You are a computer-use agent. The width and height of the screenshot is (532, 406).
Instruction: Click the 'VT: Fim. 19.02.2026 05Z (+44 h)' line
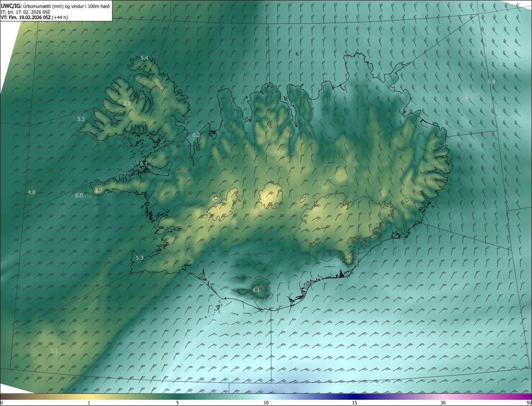tap(34, 17)
